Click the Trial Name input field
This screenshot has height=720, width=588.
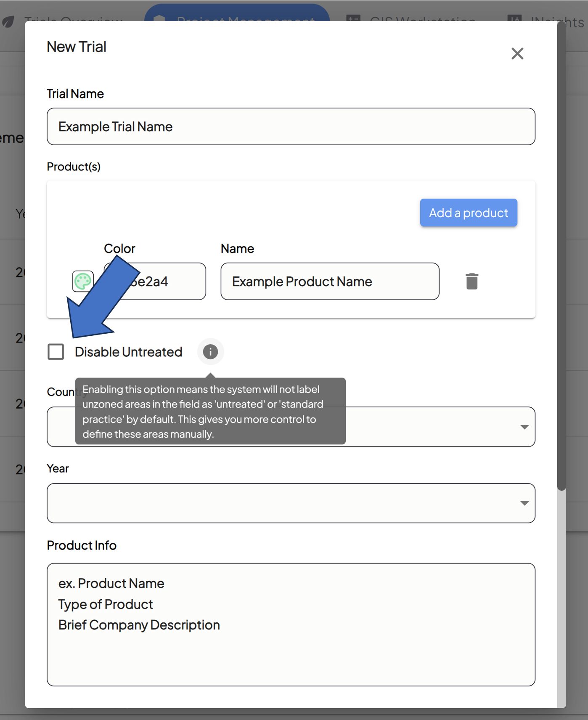tap(291, 126)
